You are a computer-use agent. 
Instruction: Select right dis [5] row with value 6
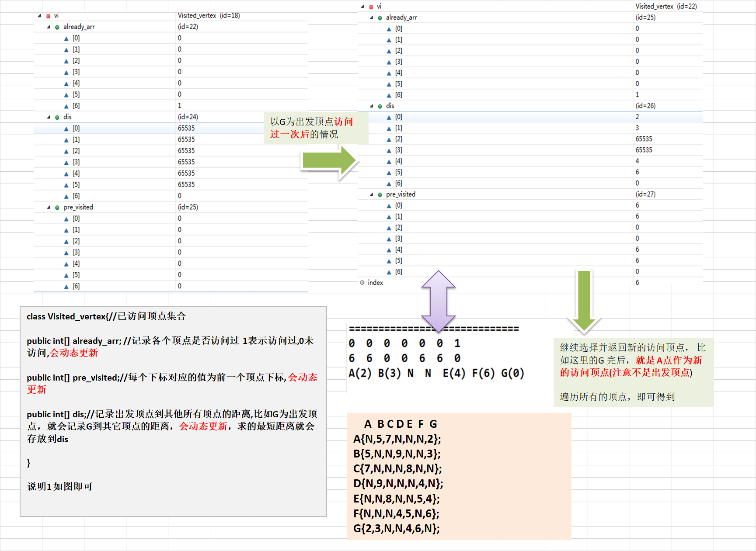coord(530,172)
